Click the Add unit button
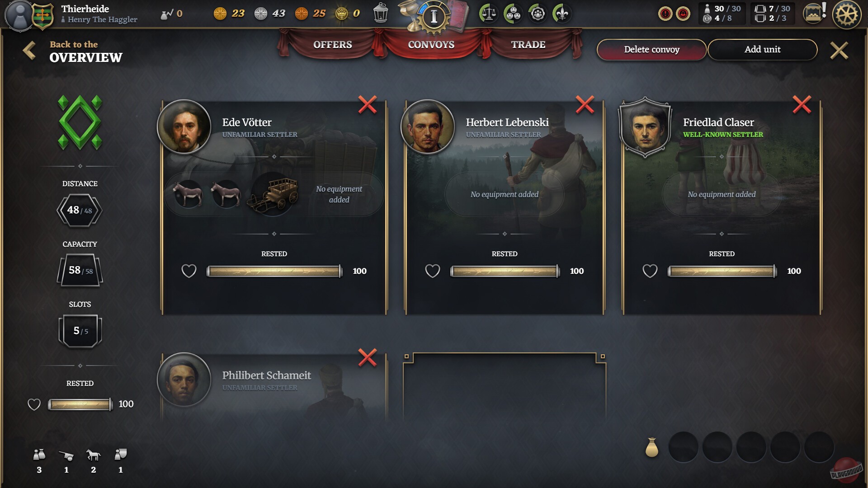Viewport: 868px width, 488px height. tap(762, 49)
